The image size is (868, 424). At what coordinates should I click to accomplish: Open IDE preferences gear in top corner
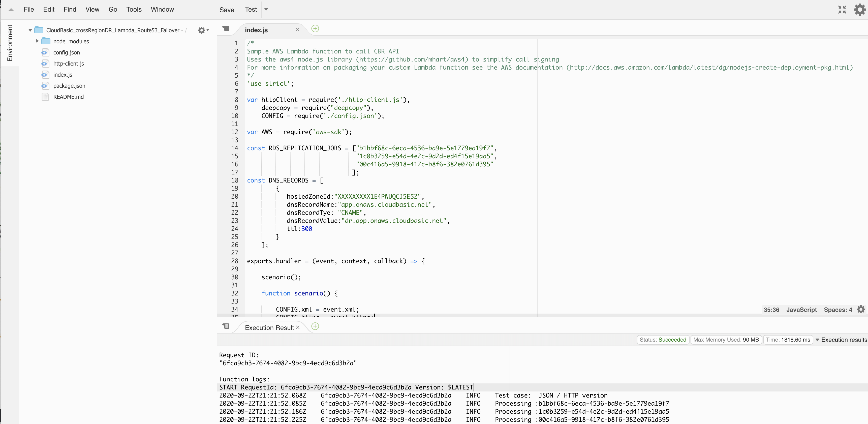pyautogui.click(x=860, y=9)
